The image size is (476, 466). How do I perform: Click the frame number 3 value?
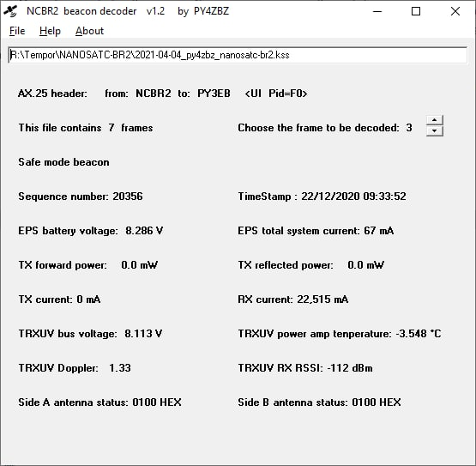coord(409,128)
